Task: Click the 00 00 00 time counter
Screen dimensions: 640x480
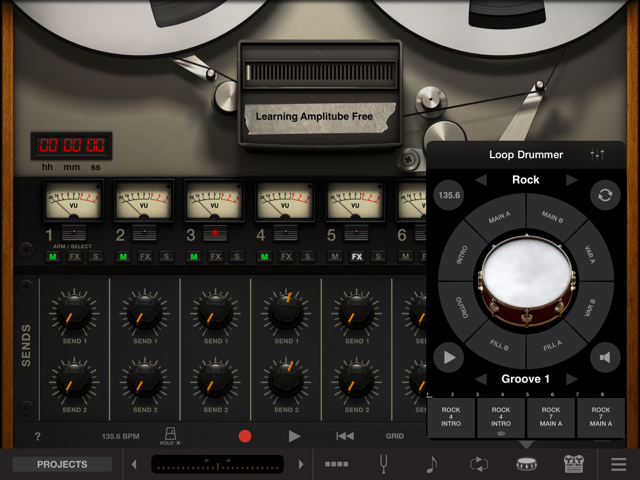Action: point(71,145)
